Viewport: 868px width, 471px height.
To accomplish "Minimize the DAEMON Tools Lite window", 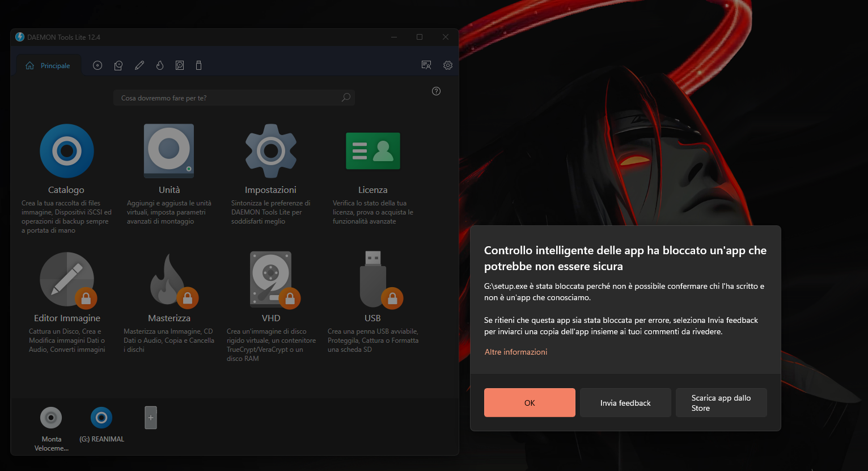I will point(395,37).
